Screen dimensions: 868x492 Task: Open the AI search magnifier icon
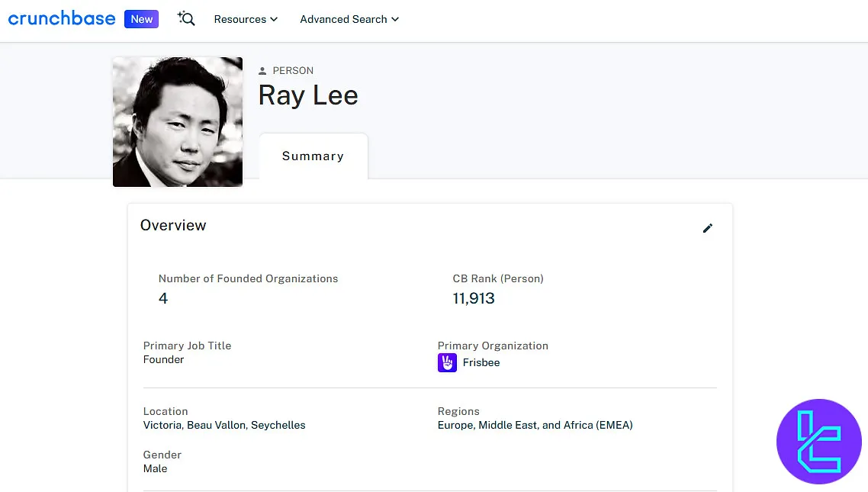(186, 19)
